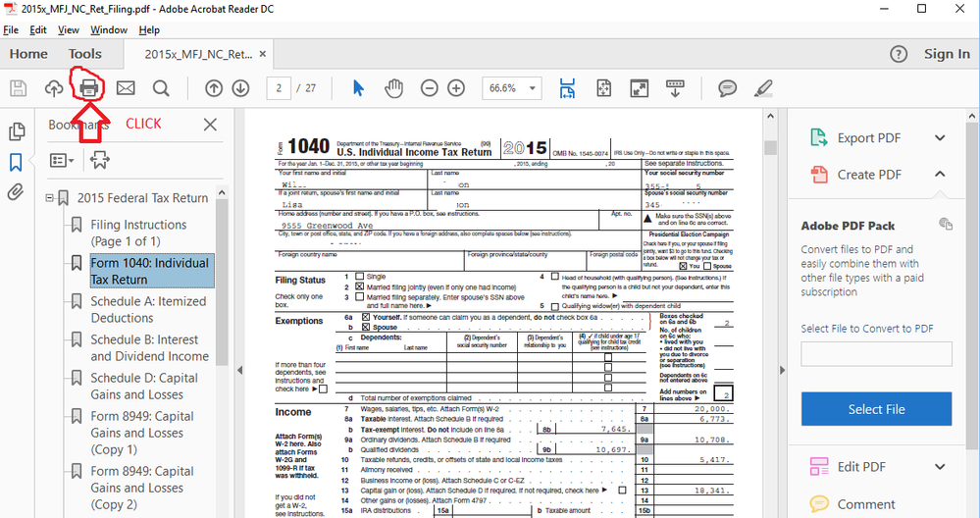Select the Hand pan tool
980x518 pixels.
pos(393,88)
